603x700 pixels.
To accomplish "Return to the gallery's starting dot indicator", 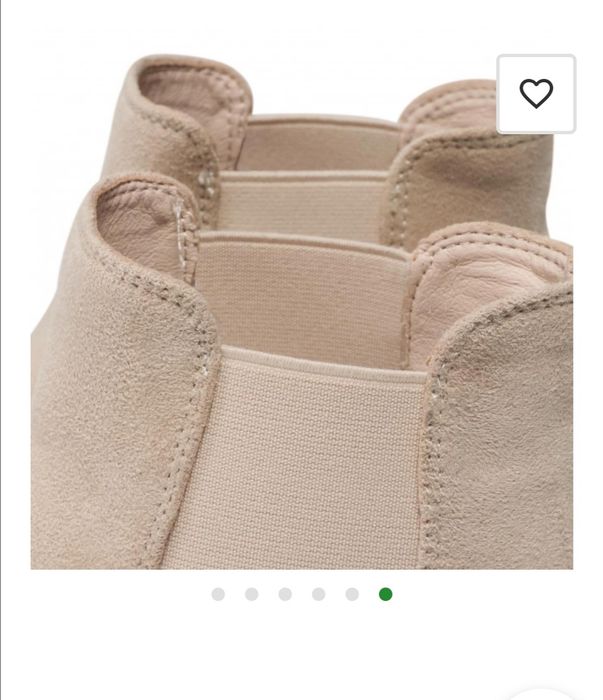I will click(218, 594).
